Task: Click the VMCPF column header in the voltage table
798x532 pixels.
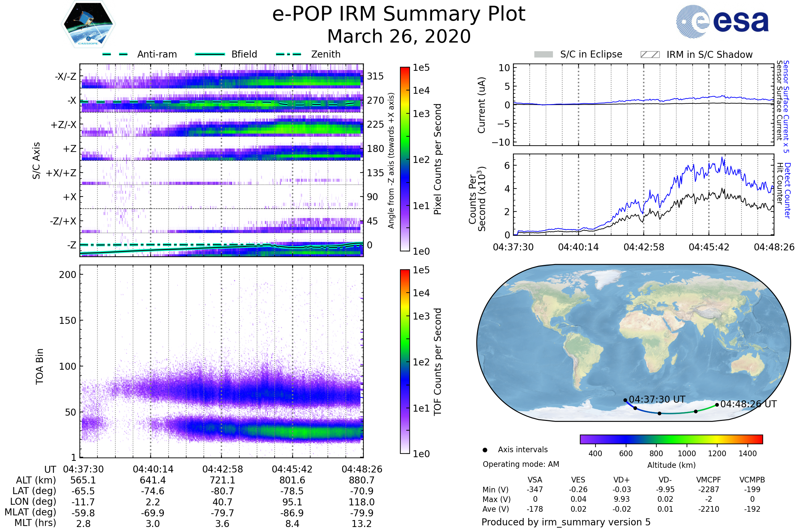Action: click(x=709, y=480)
